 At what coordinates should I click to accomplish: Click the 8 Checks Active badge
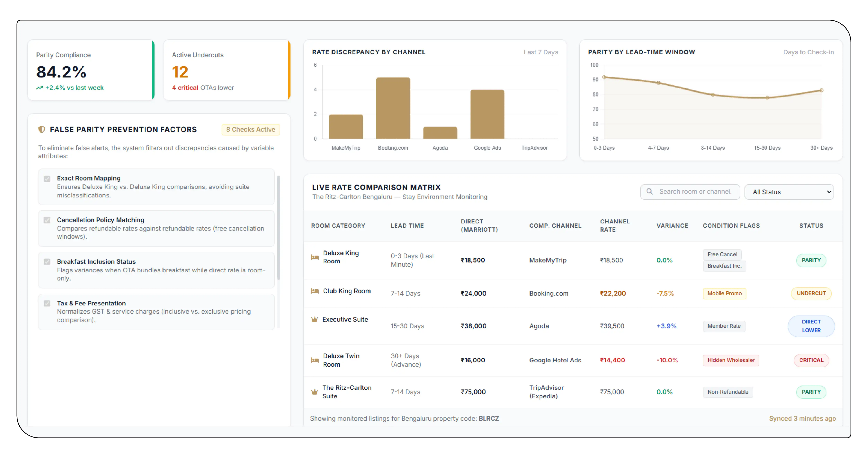(250, 129)
